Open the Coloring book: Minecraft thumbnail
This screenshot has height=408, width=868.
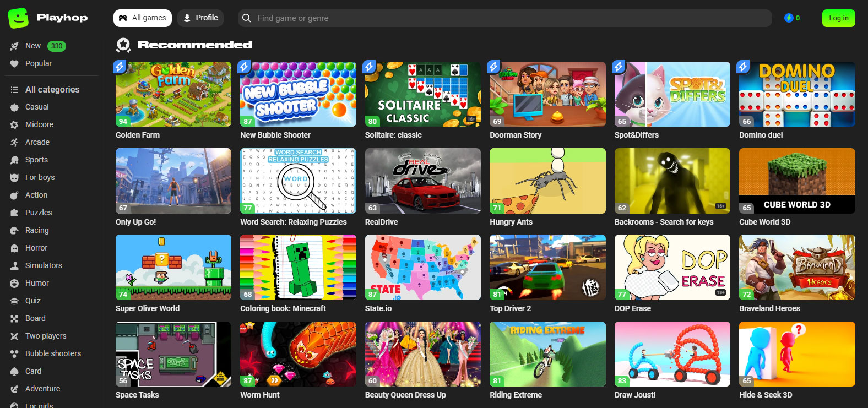298,267
